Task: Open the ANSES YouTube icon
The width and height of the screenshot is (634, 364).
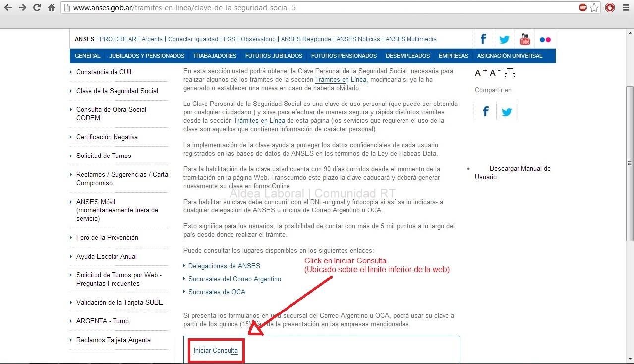Action: click(x=525, y=39)
